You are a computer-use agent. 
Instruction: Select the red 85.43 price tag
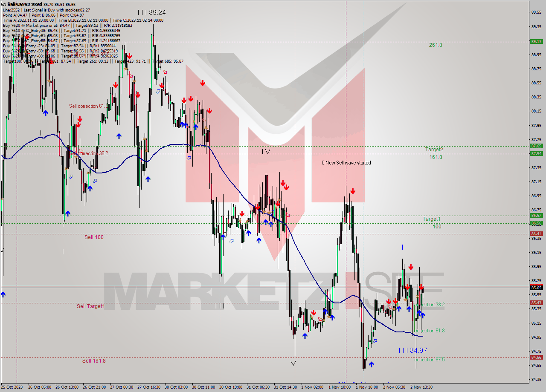536,303
